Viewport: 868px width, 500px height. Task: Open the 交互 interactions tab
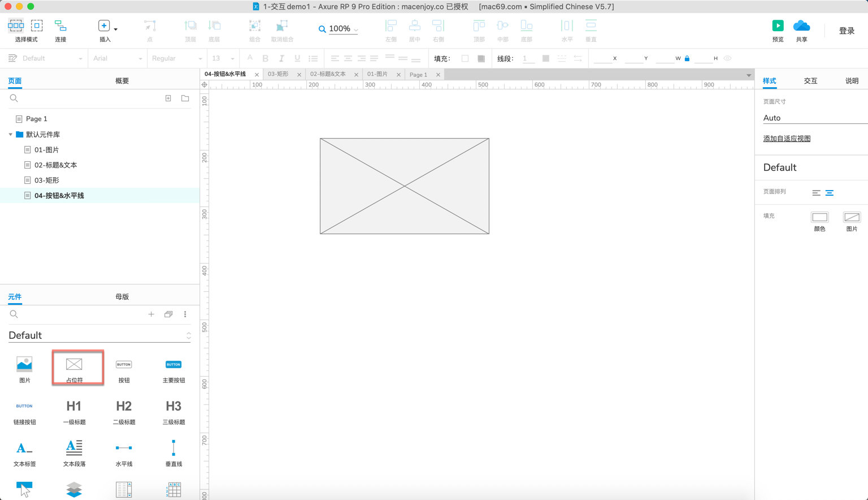pyautogui.click(x=810, y=81)
